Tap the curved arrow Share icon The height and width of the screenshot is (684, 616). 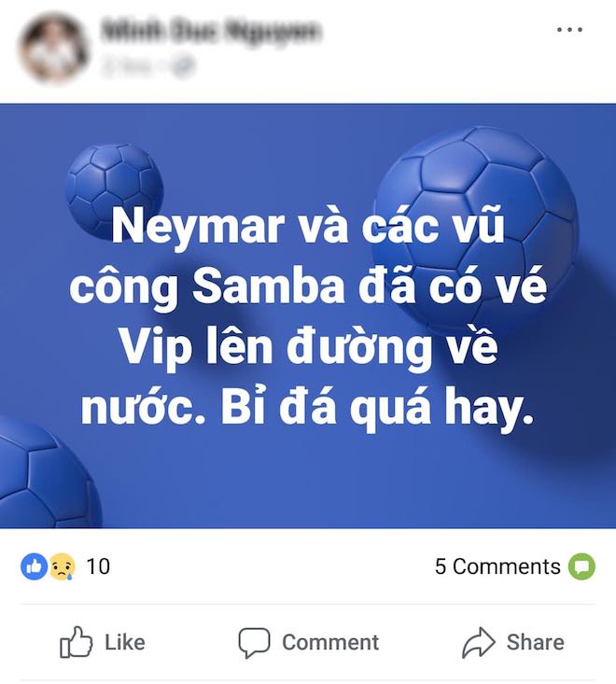click(479, 642)
